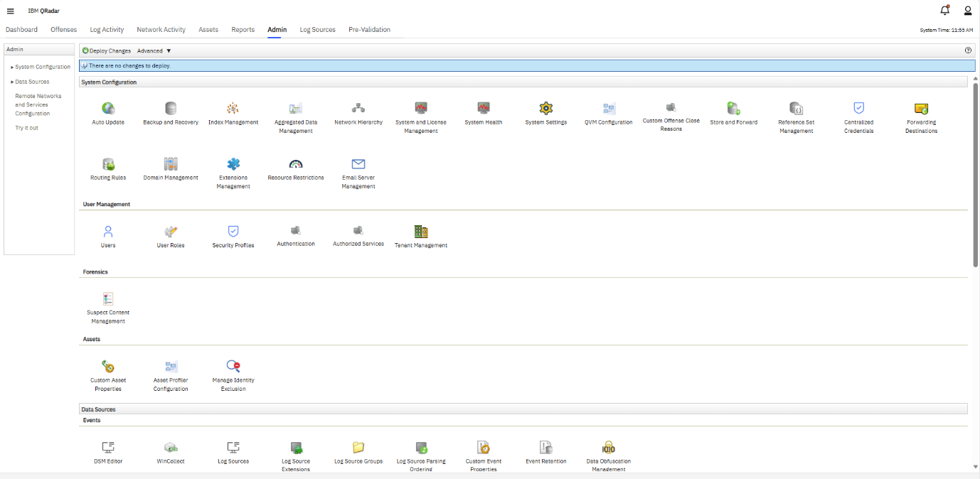This screenshot has width=980, height=479.
Task: Open Backup and Recovery
Action: 171,109
